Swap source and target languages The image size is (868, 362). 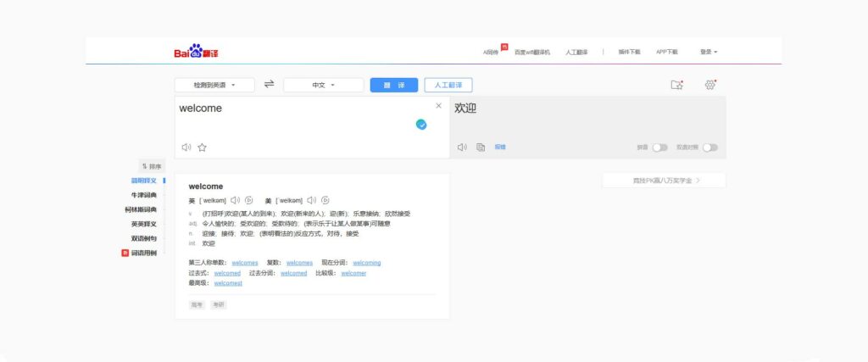pos(269,84)
